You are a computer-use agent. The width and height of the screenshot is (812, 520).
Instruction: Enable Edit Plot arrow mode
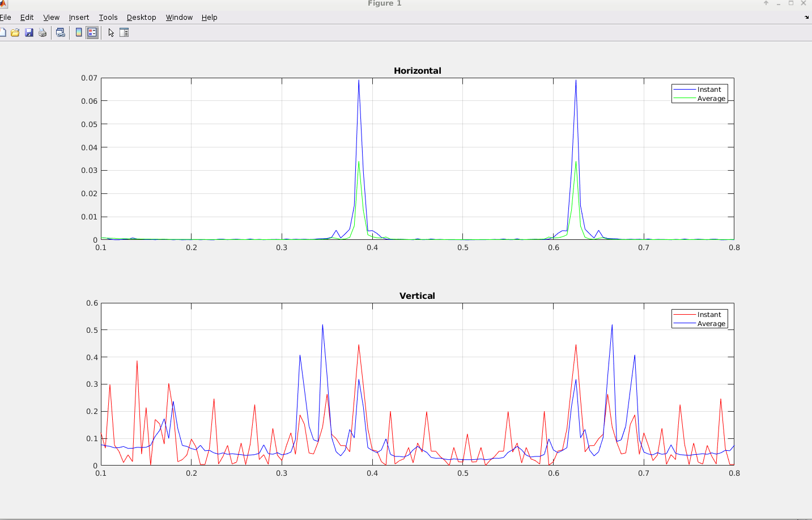pos(111,33)
